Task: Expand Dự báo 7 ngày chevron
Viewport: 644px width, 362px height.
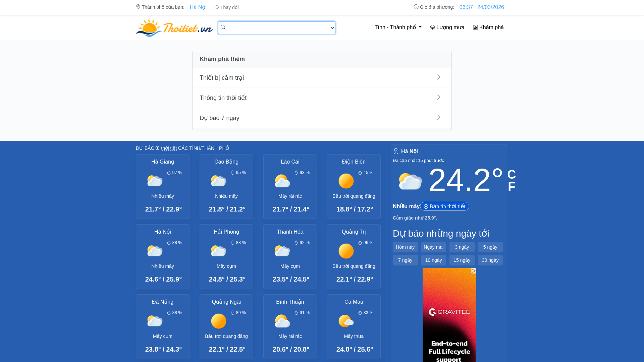Action: (x=439, y=117)
